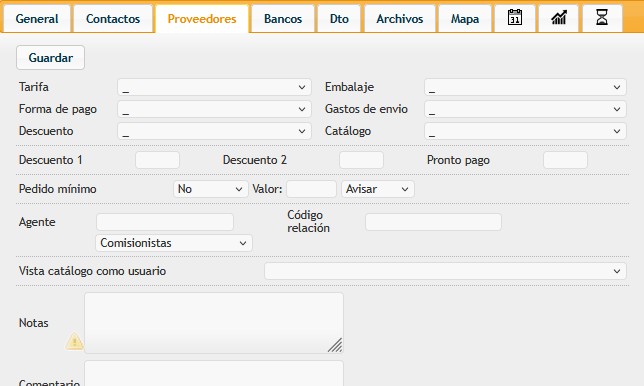Click the Notas textarea resize handle
The image size is (644, 386).
[x=335, y=345]
